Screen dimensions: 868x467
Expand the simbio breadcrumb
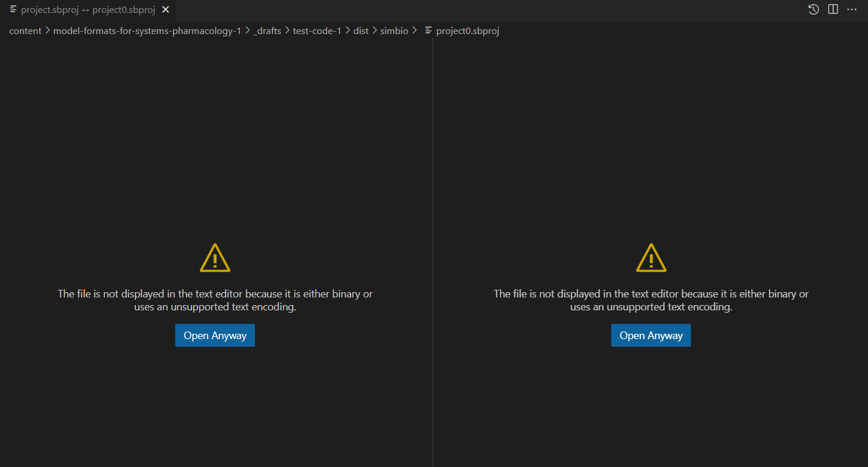click(x=394, y=31)
